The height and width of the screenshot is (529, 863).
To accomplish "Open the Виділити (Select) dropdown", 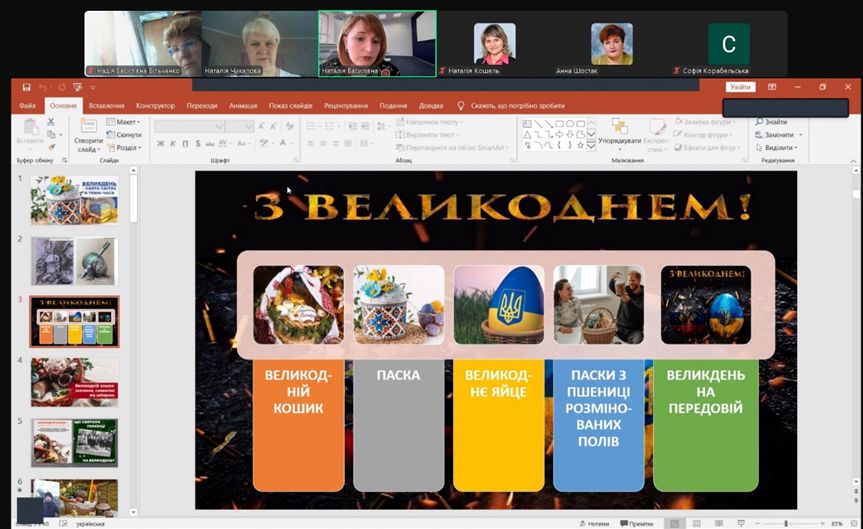I will point(777,147).
